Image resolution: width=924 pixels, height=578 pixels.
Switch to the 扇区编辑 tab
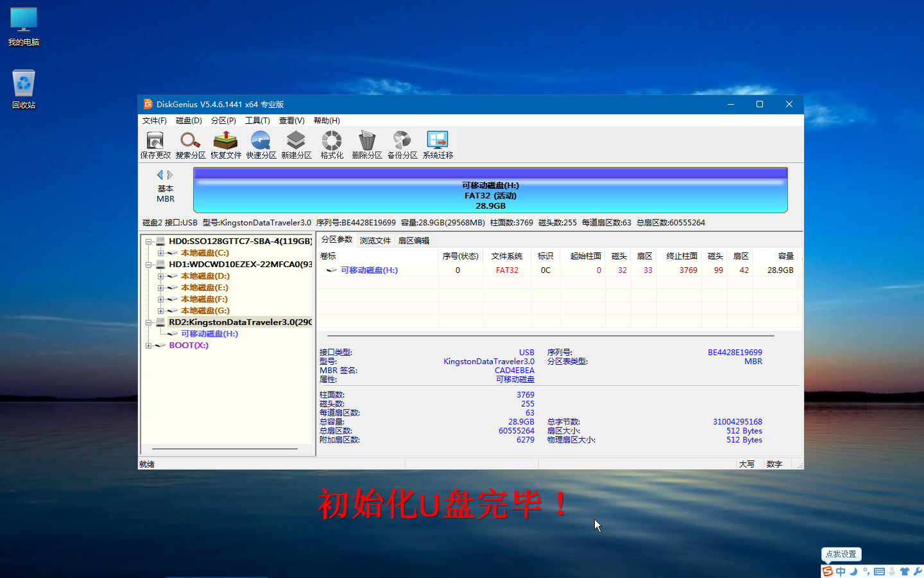coord(414,241)
